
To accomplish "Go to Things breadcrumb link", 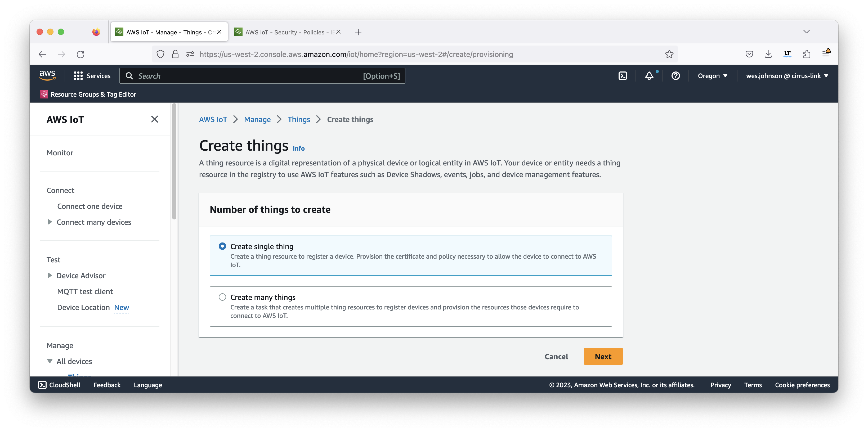I will (x=298, y=119).
